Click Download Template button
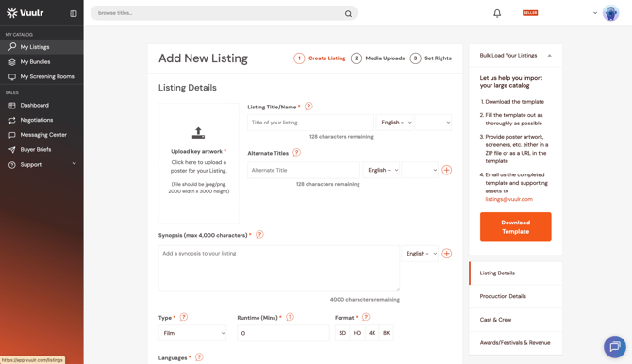The width and height of the screenshot is (632, 364). click(x=516, y=227)
